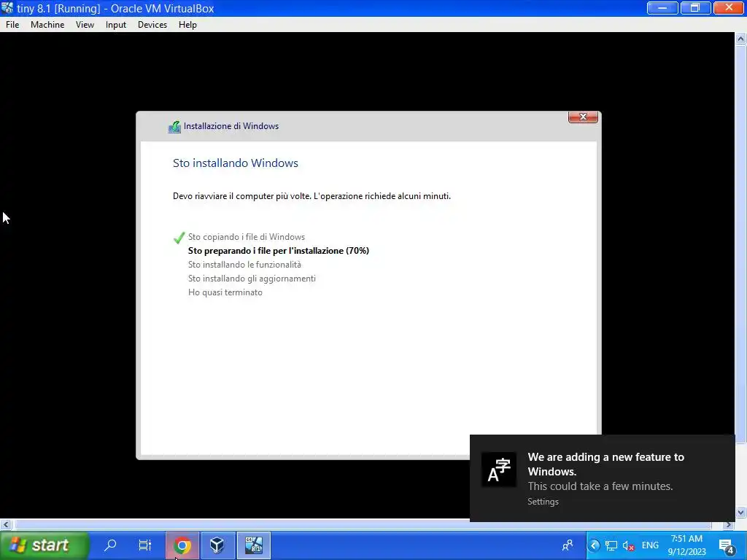Click Sto installando gli aggiornamenti step
This screenshot has width=747, height=560.
(x=252, y=279)
